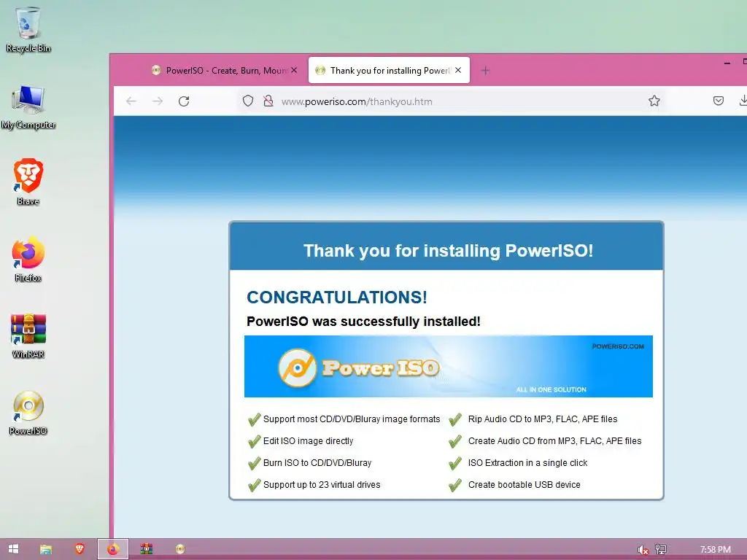Screen dimensions: 747x560
Task: Switch to PowerISO - Create, Burn, Mount tab
Action: coord(224,71)
